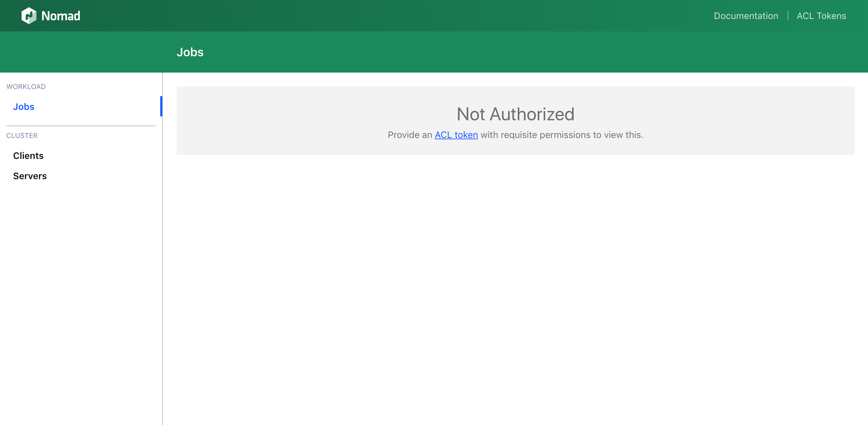
Task: Open Clients in the sidebar
Action: (x=28, y=156)
